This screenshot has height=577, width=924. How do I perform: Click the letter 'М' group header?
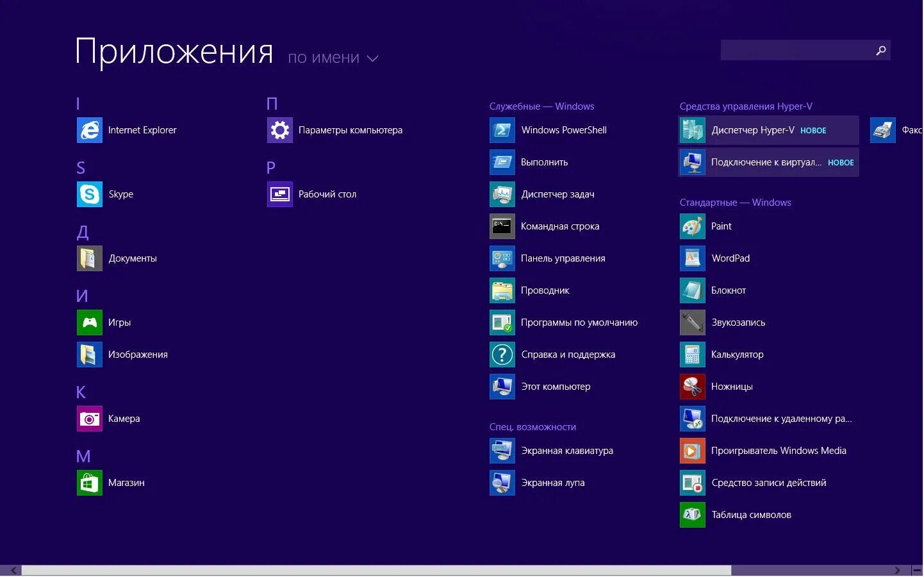coord(83,456)
